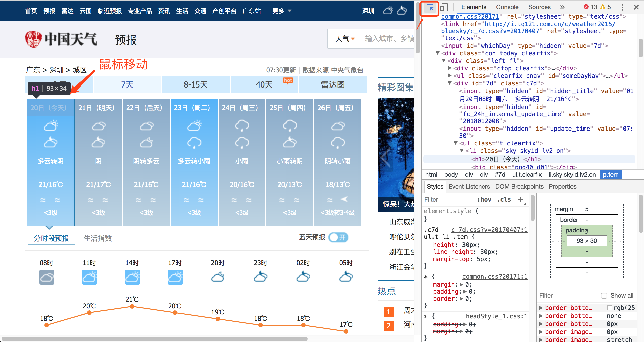
Task: Click the 深圳 breadcrumb link
Action: click(56, 70)
